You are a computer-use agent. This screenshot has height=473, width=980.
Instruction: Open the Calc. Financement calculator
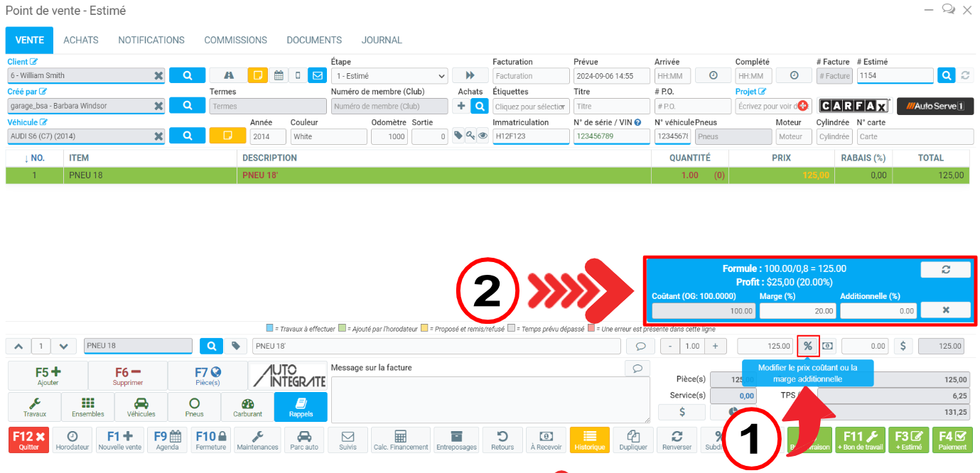coord(400,440)
